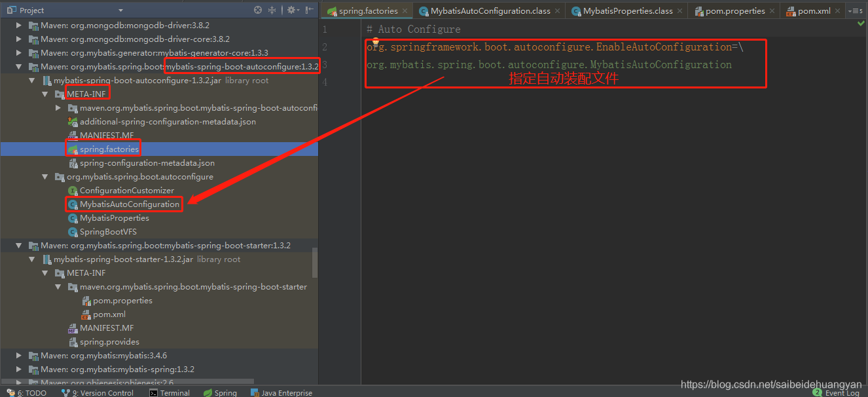868x397 pixels.
Task: Place cursor on line 4 in editor
Action: pos(614,82)
